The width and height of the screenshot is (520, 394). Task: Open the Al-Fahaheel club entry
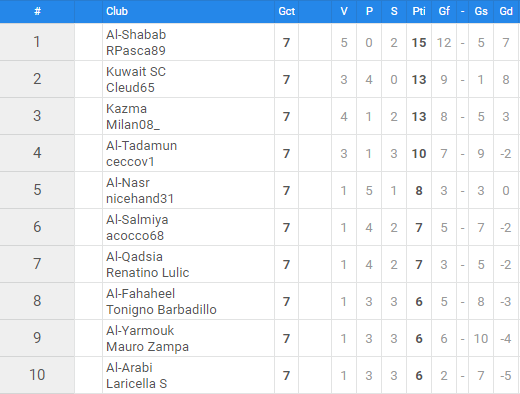140,294
